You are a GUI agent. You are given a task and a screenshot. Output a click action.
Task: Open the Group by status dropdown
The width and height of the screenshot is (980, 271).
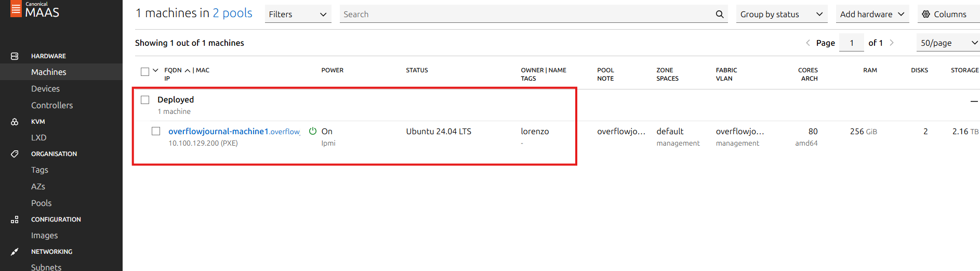pyautogui.click(x=782, y=14)
